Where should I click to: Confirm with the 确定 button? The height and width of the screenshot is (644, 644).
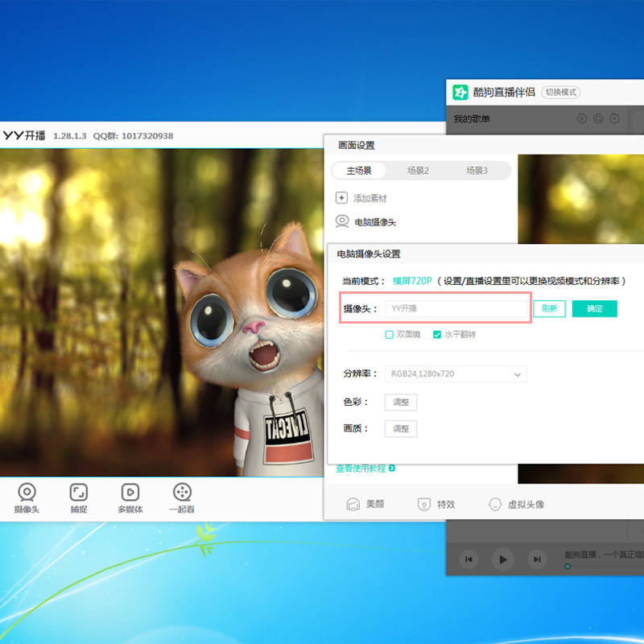point(594,308)
